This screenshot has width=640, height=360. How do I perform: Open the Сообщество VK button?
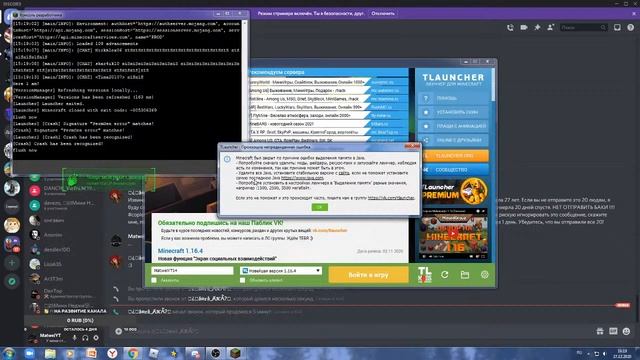[453, 169]
